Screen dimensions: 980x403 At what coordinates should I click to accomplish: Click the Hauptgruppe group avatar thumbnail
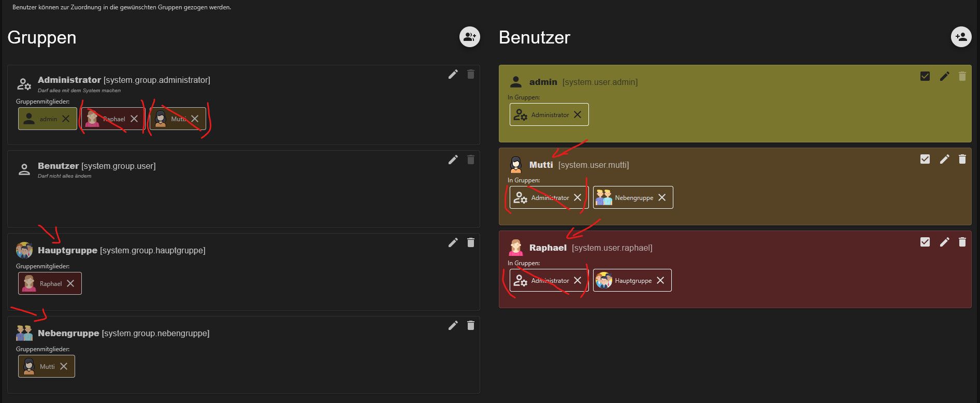24,250
